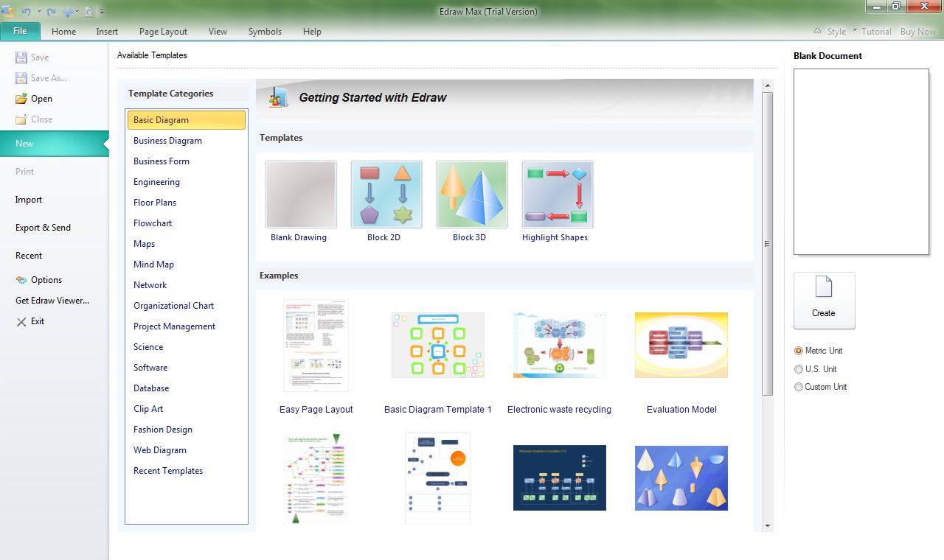
Task: Open the Tutorial link
Action: point(877,32)
